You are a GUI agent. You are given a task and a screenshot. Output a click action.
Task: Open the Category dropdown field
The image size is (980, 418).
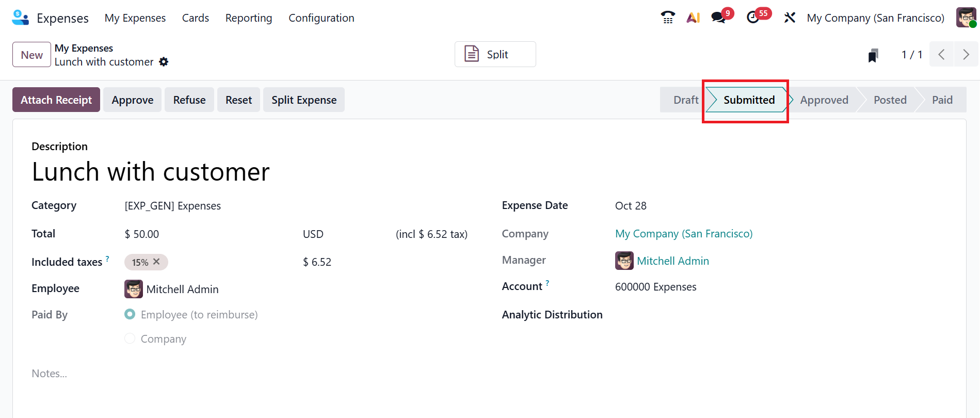(206, 206)
